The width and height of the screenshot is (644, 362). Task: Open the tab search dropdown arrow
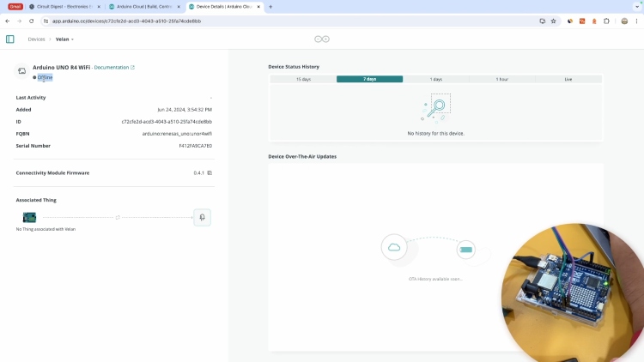(637, 7)
